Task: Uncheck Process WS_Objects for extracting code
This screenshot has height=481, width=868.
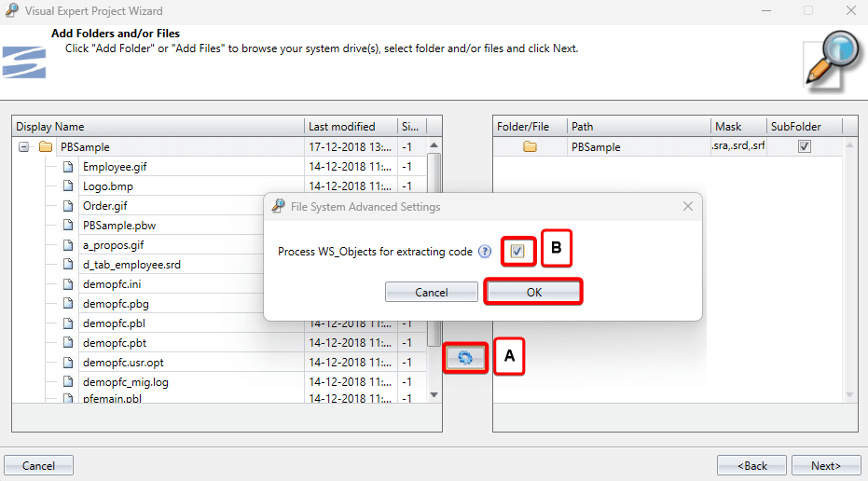Action: [x=517, y=252]
